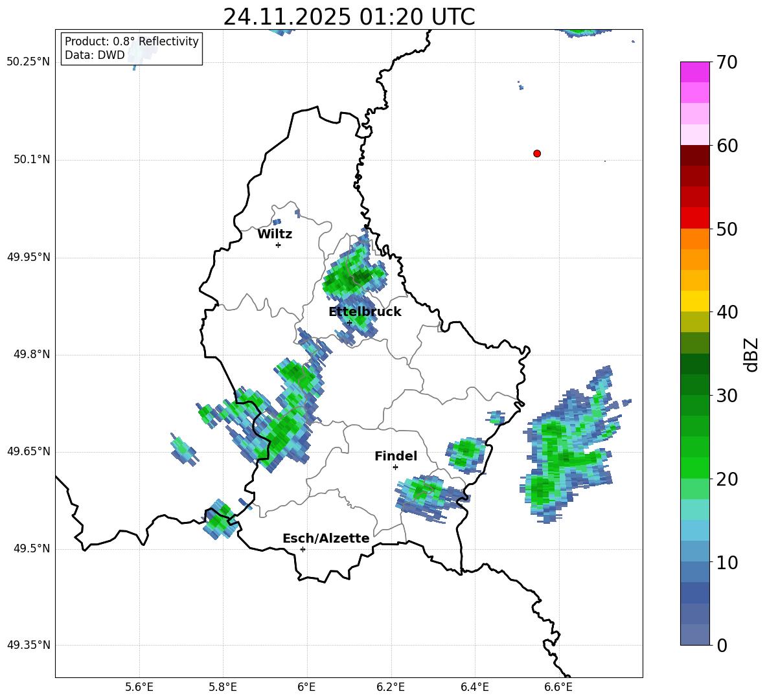Screen dimensions: 767x700
Task: Click the Findel station cross marker
Action: tap(395, 468)
